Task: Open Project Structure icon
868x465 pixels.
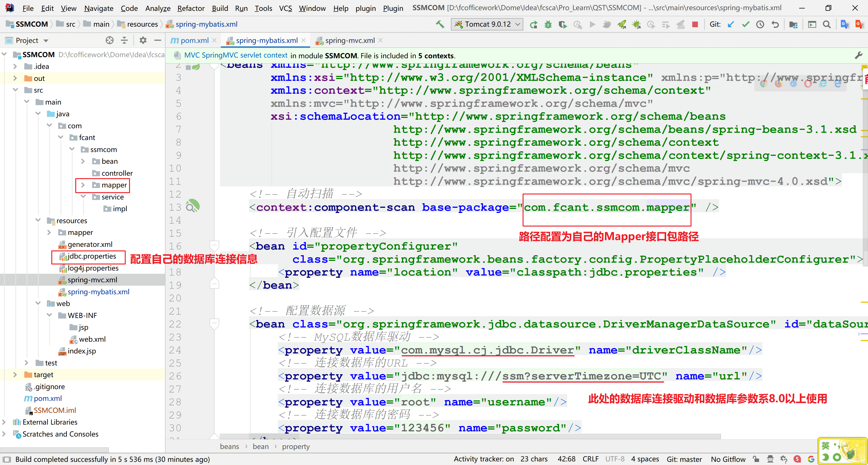Action: click(x=793, y=24)
